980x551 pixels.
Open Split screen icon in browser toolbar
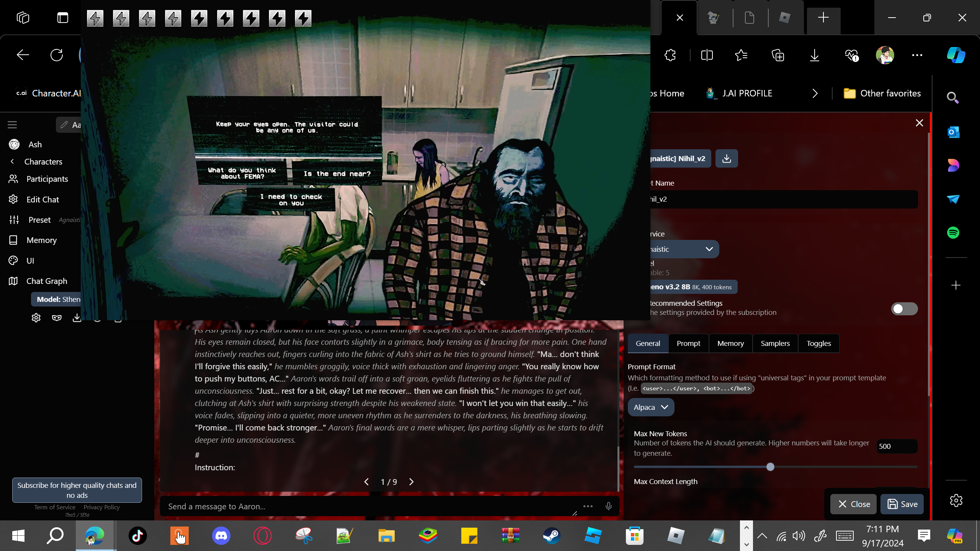coord(707,55)
